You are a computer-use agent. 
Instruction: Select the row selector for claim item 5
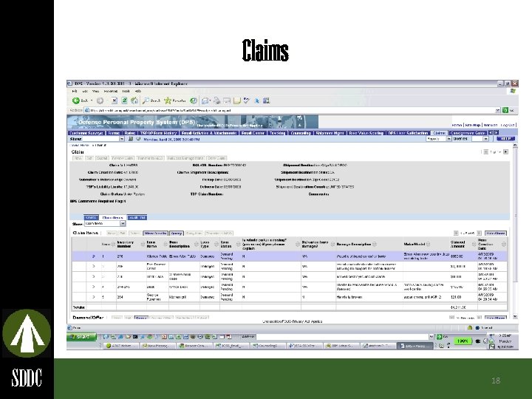[94, 297]
